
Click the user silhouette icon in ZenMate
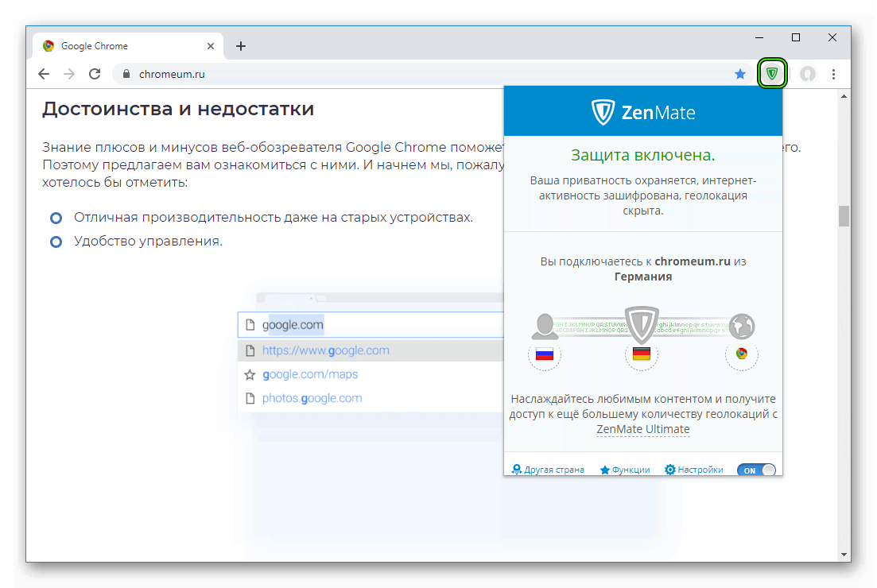click(x=544, y=327)
